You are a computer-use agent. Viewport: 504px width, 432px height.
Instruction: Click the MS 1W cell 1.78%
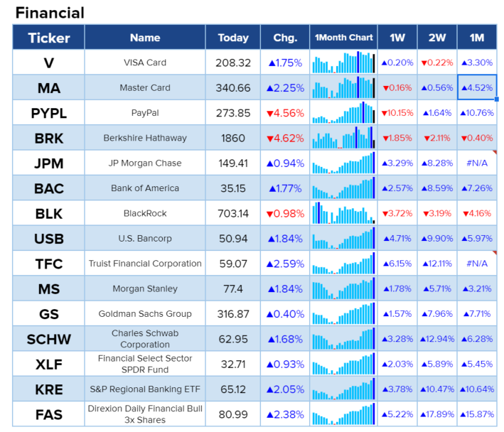(x=397, y=288)
